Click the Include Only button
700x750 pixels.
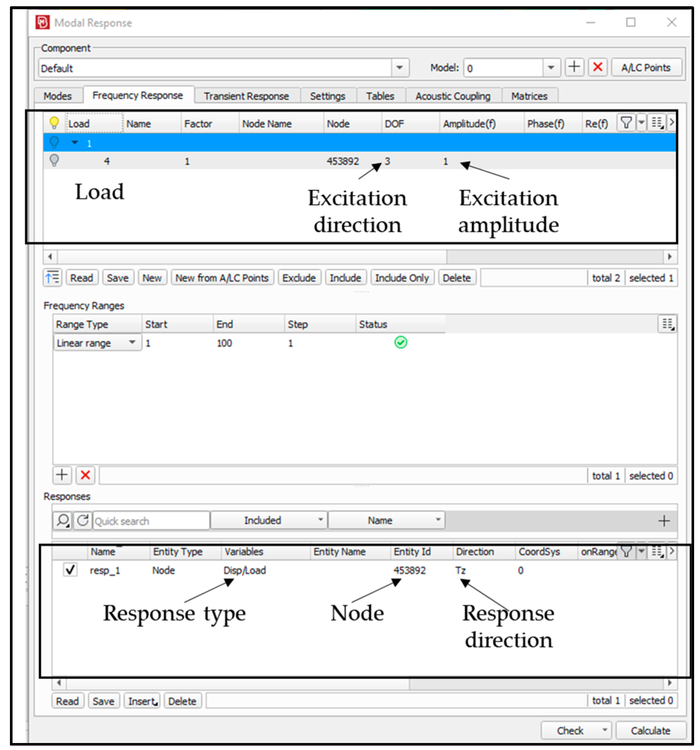pyautogui.click(x=402, y=278)
